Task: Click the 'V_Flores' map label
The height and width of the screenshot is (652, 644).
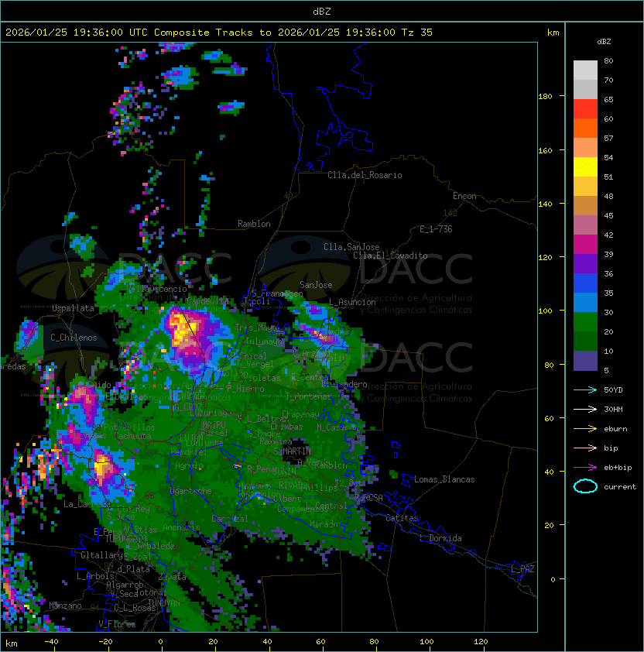Action: (117, 624)
